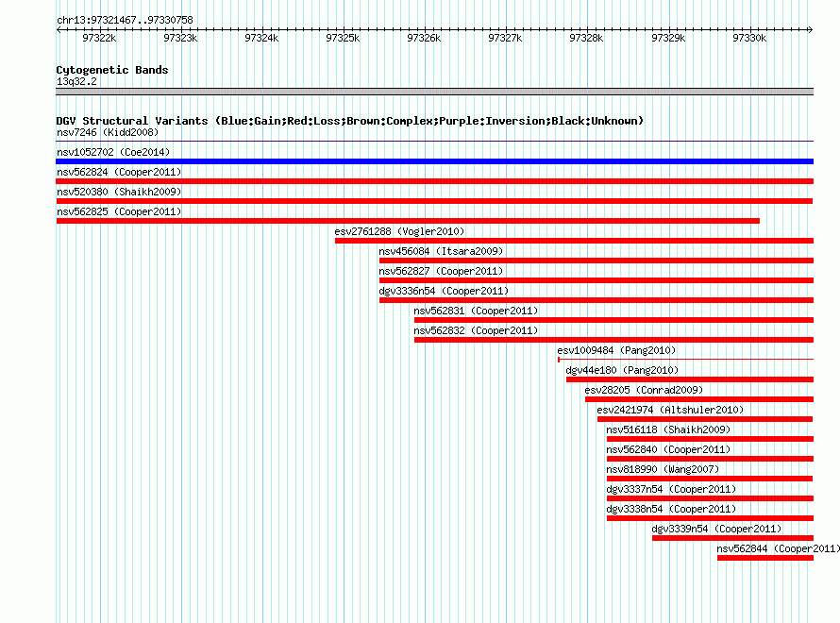The width and height of the screenshot is (840, 623).
Task: Click the Cytogenetic Bands track title
Action: click(x=112, y=70)
